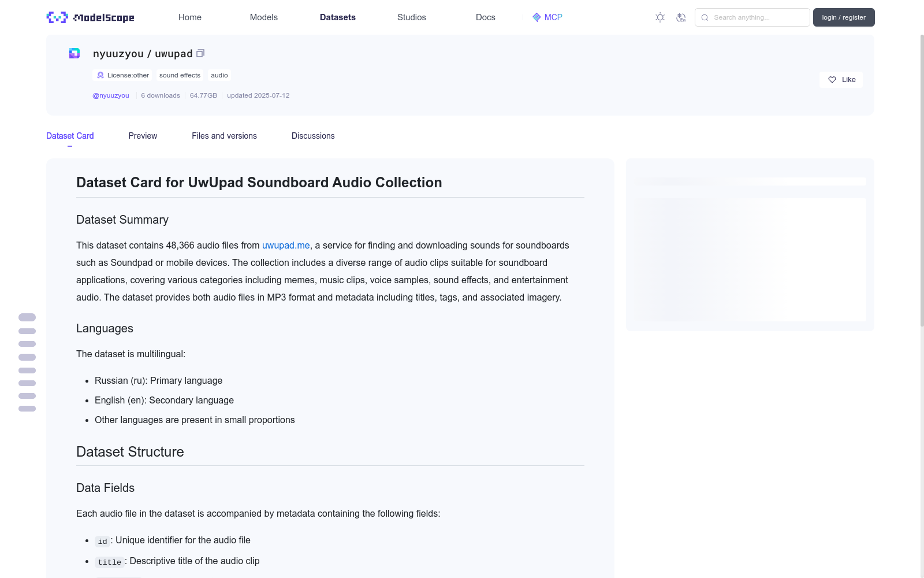This screenshot has width=924, height=578.
Task: Click the ModelScope logo
Action: 90,17
